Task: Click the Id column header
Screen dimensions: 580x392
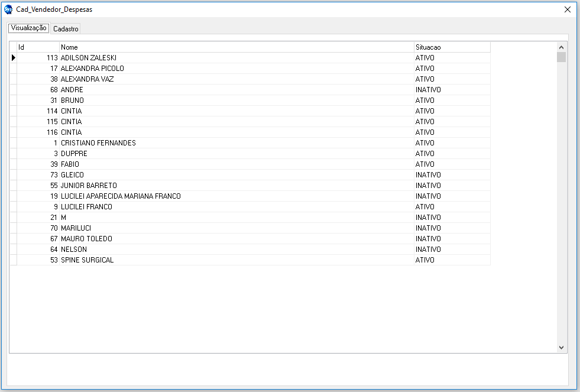Action: coord(38,47)
